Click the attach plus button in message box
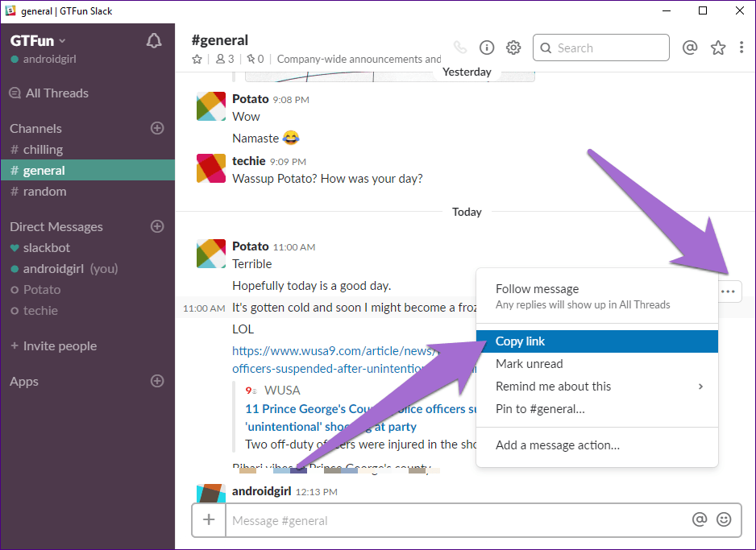This screenshot has width=756, height=550. pos(209,519)
